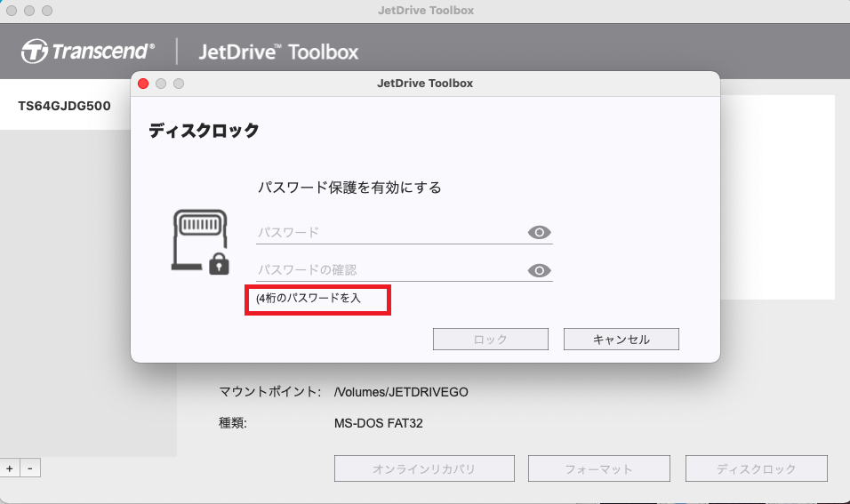This screenshot has width=850, height=504.
Task: Click the ロック button in dialog
Action: click(491, 340)
